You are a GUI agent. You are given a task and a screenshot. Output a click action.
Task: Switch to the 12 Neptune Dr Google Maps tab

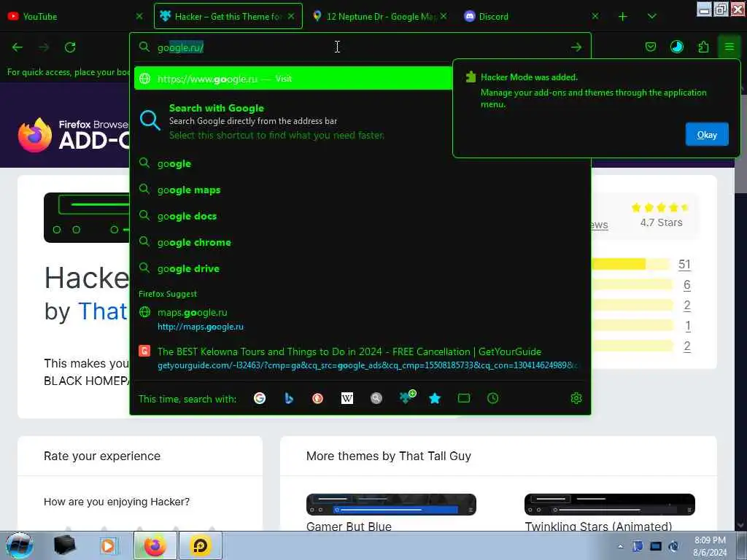pyautogui.click(x=379, y=16)
